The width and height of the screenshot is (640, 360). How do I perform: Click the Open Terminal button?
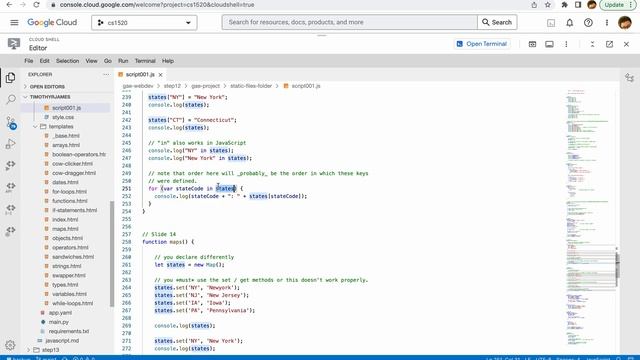tap(482, 44)
